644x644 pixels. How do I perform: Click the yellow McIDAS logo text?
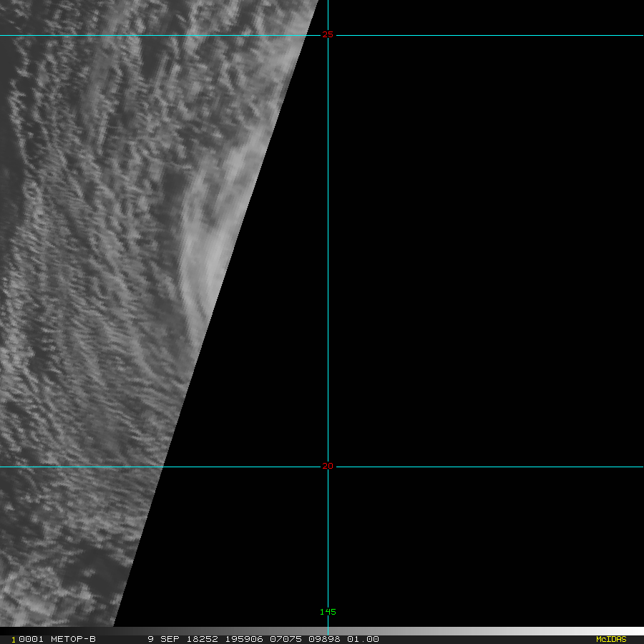[x=610, y=639]
